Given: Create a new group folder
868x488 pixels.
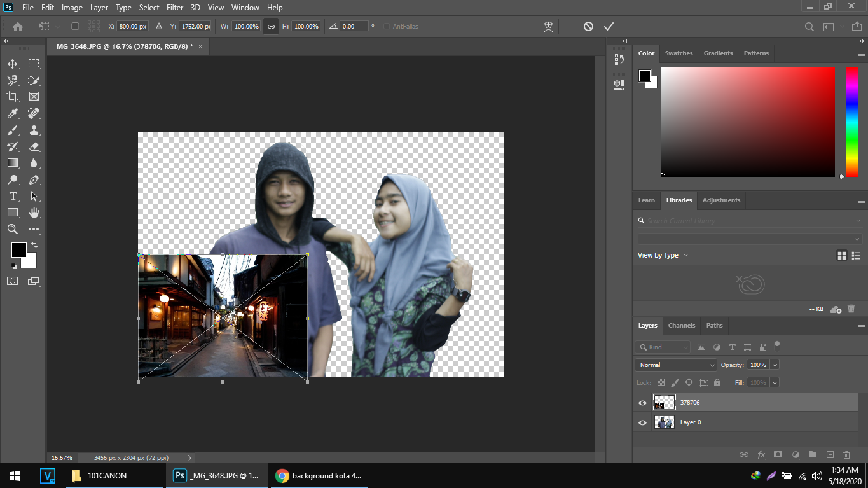Looking at the screenshot, I should click(812, 455).
